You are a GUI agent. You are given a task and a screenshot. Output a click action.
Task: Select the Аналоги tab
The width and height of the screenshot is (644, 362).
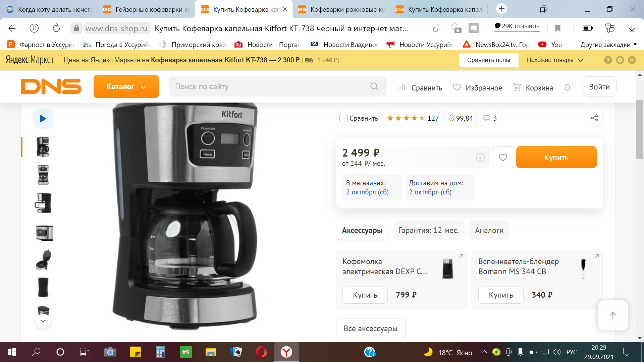(489, 230)
